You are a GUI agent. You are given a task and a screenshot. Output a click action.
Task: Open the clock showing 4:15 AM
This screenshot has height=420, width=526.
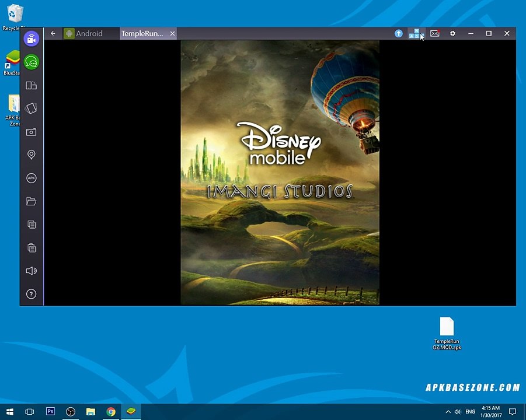(491, 412)
